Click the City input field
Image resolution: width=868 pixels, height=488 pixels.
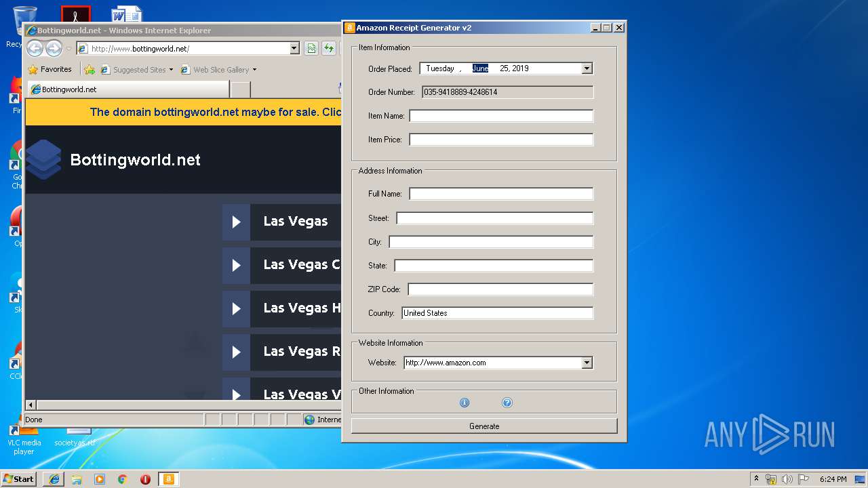coord(491,242)
